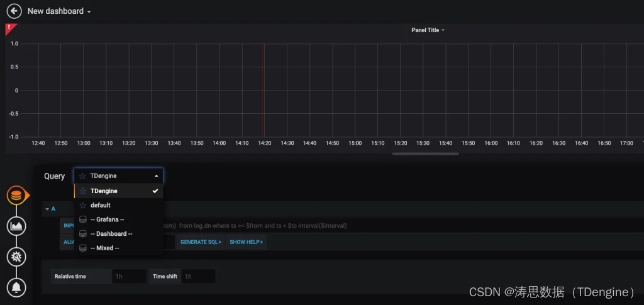Select TDengine in data source list

(119, 191)
